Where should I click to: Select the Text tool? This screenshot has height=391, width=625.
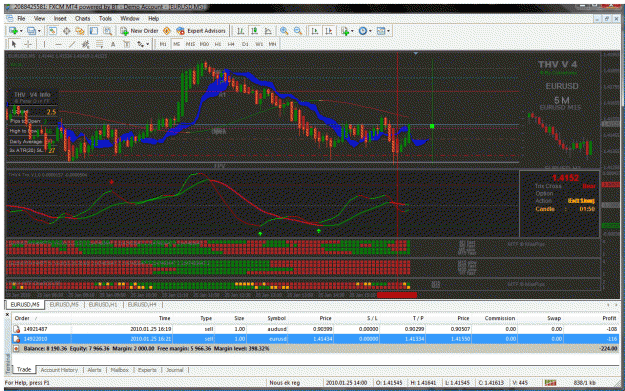113,44
